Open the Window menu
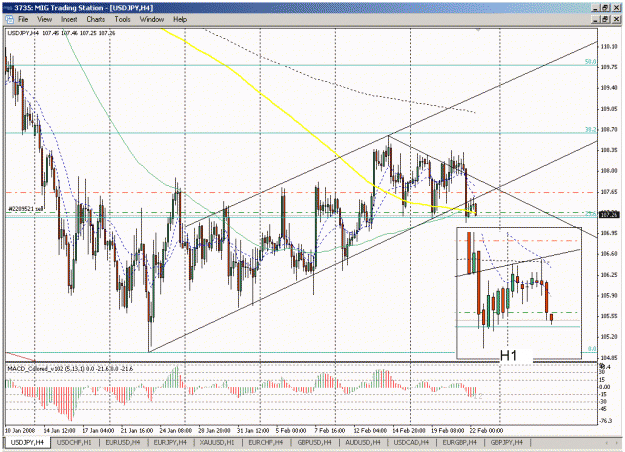Image resolution: width=625 pixels, height=452 pixels. 151,20
